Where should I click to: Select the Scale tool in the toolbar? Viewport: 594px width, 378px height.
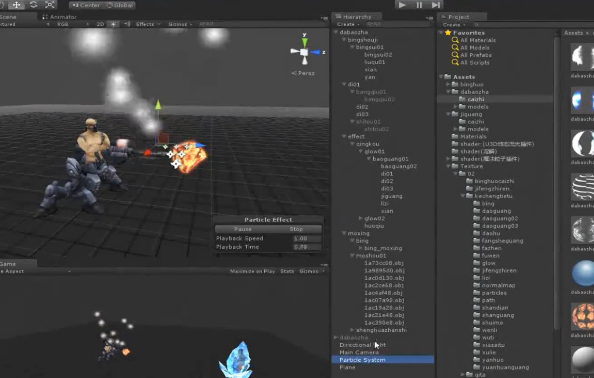(50, 5)
